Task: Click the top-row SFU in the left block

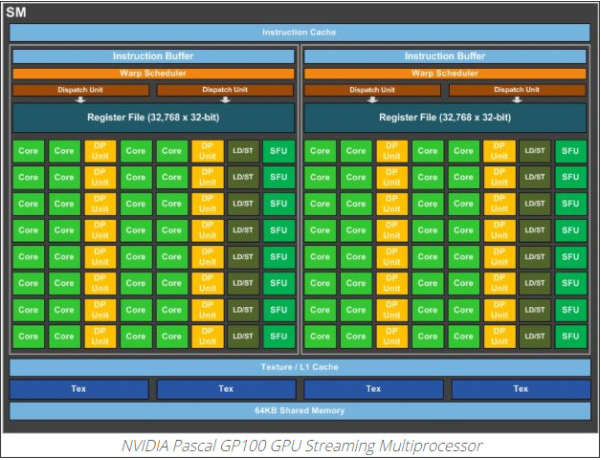Action: pos(279,151)
